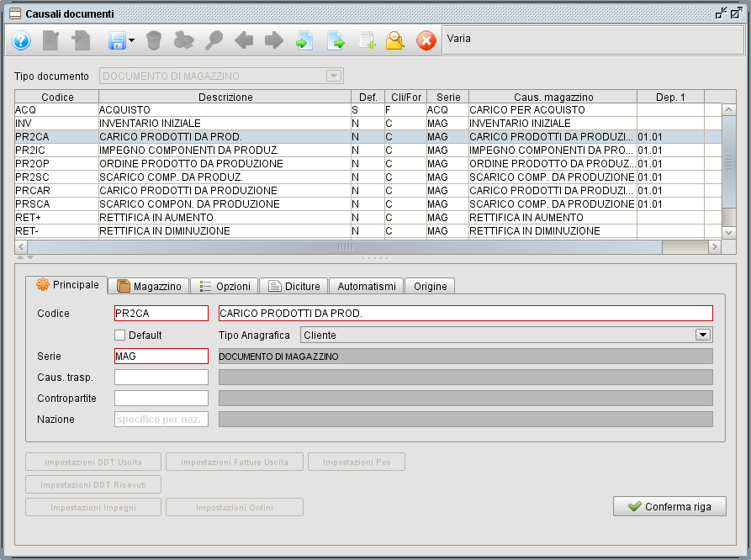Viewport: 751px width, 560px height.
Task: Switch to the Magazzino tab
Action: coord(148,286)
